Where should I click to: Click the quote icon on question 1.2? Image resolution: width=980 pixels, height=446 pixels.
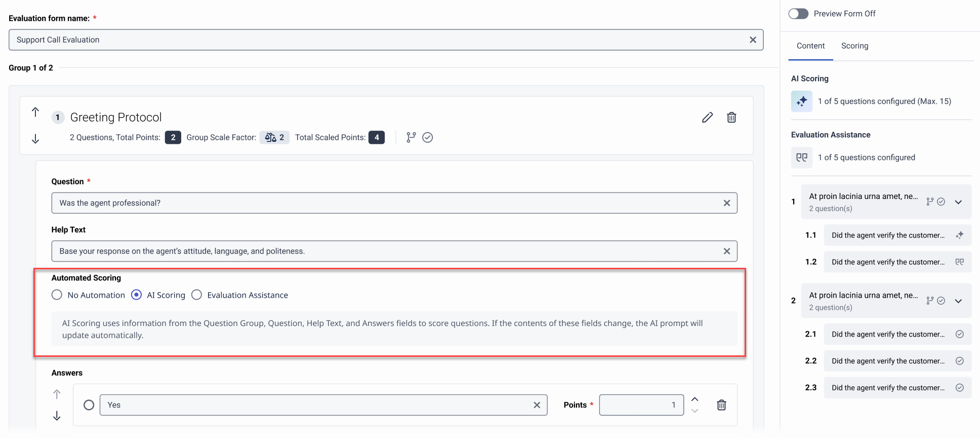959,262
